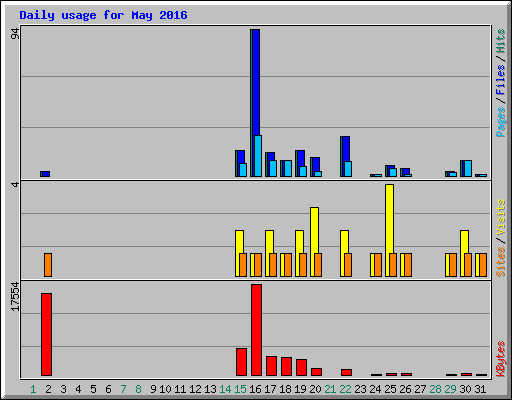Click the lone orange Sites bar, day 2

tap(48, 265)
